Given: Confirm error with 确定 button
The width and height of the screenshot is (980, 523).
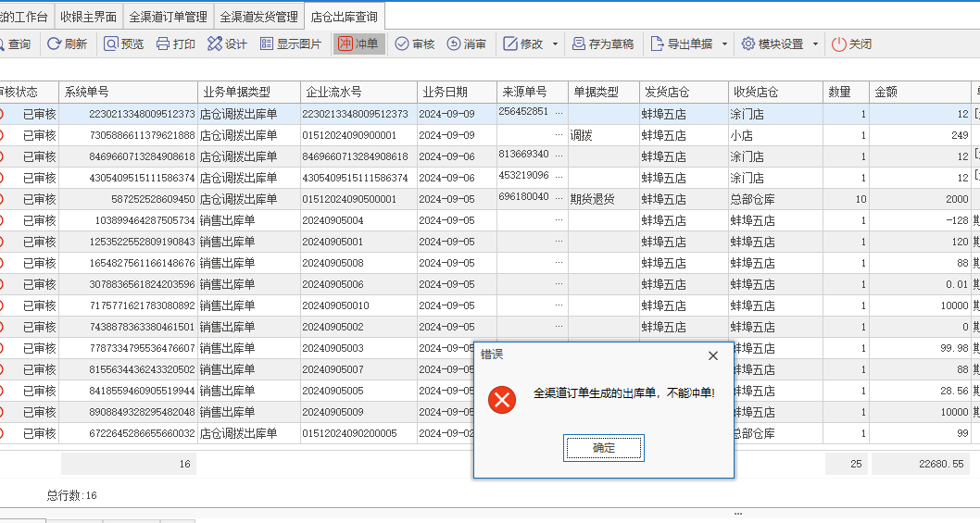Looking at the screenshot, I should point(604,448).
